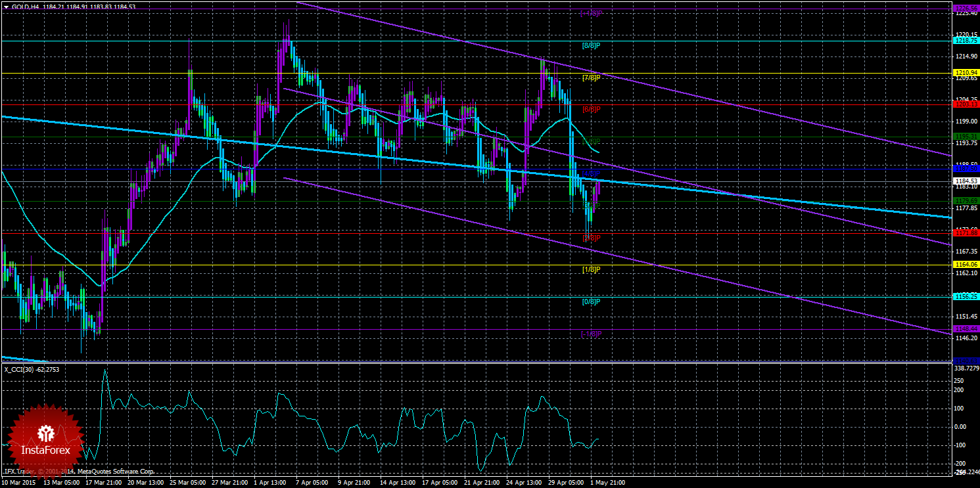
Task: Click the 1218.75 price tag on axis
Action: (966, 41)
